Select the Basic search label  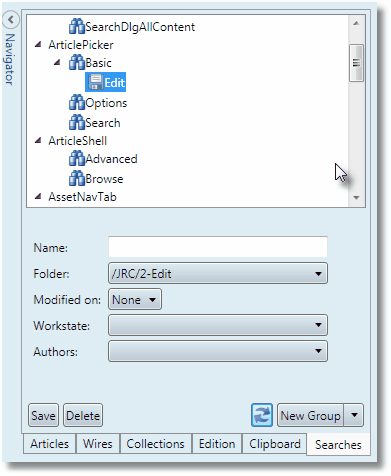pyautogui.click(x=98, y=63)
